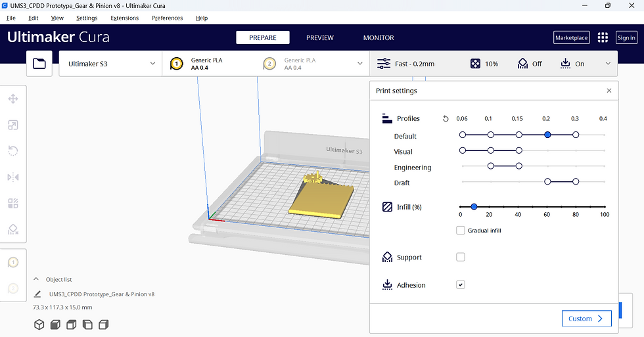The image size is (644, 337).
Task: Click the adhesion On icon in header
Action: coord(566,64)
